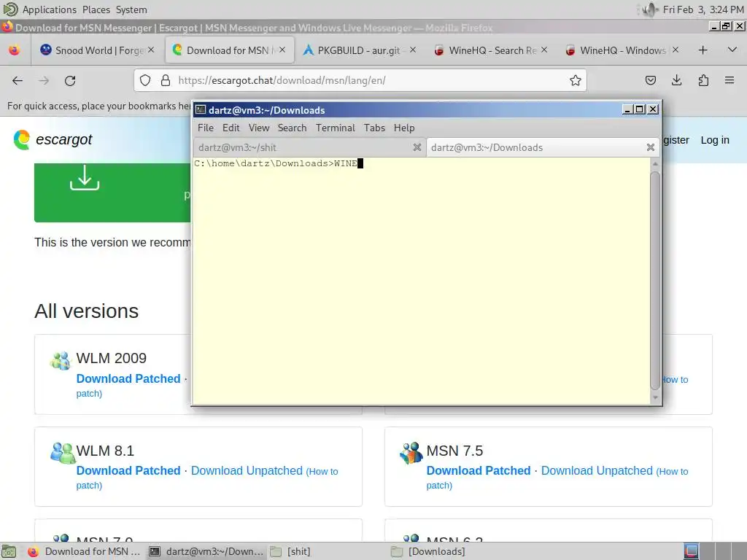747x560 pixels.
Task: Open the [shit] folder taskbar window
Action: [290, 551]
